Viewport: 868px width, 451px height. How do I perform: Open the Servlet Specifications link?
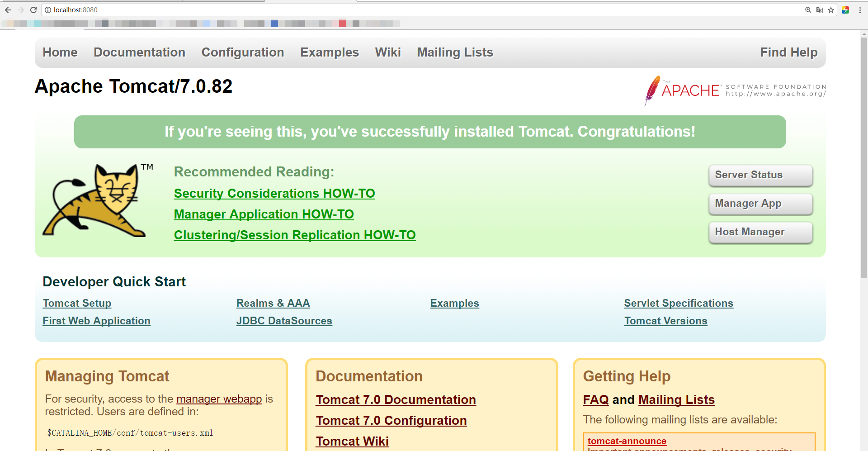[679, 303]
